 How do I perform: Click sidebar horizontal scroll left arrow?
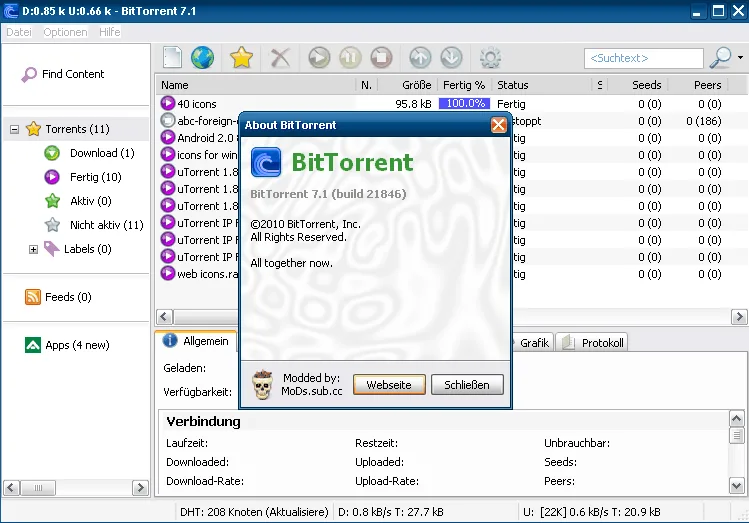pos(12,488)
